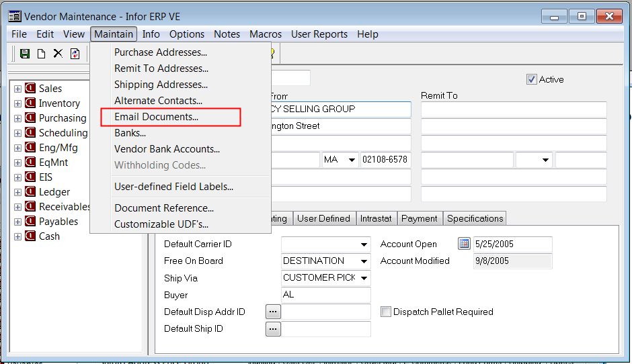
Task: Click browse button for Default Disp Addr ID
Action: [272, 312]
